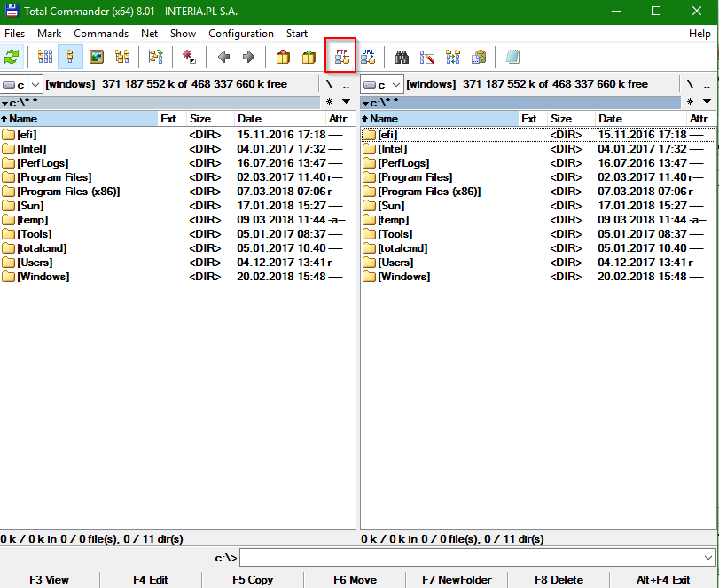Open left panel directory hotlist asterisk

point(329,102)
